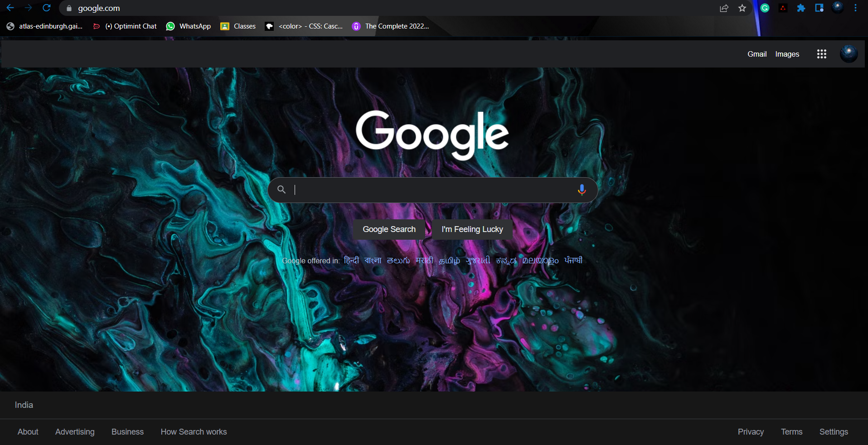Switch Google to Hindi (हिन्दी)
Image resolution: width=868 pixels, height=445 pixels.
click(351, 260)
